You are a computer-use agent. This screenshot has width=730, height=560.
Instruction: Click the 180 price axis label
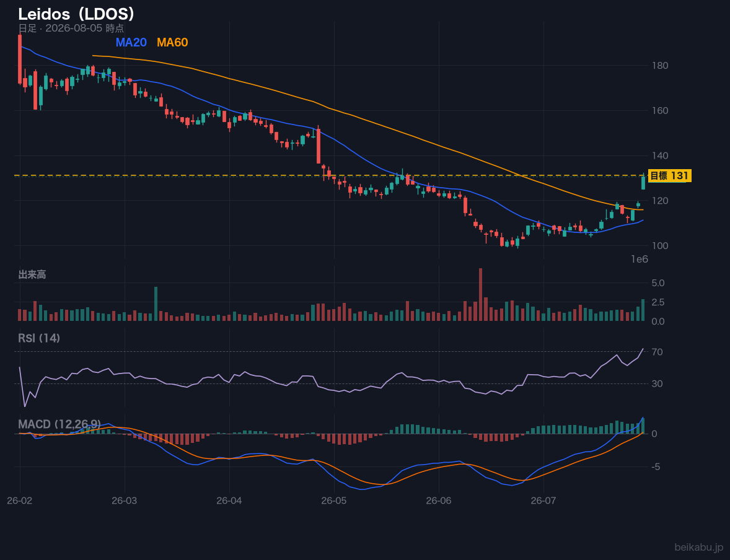tap(660, 66)
